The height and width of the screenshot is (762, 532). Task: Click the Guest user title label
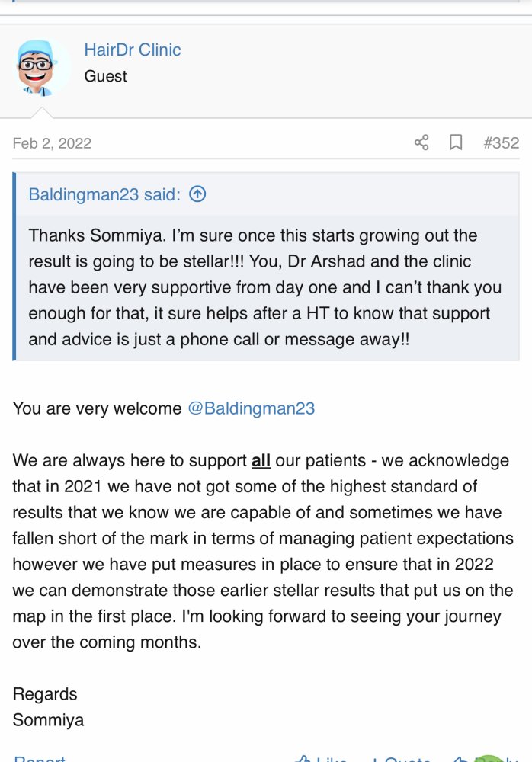105,76
